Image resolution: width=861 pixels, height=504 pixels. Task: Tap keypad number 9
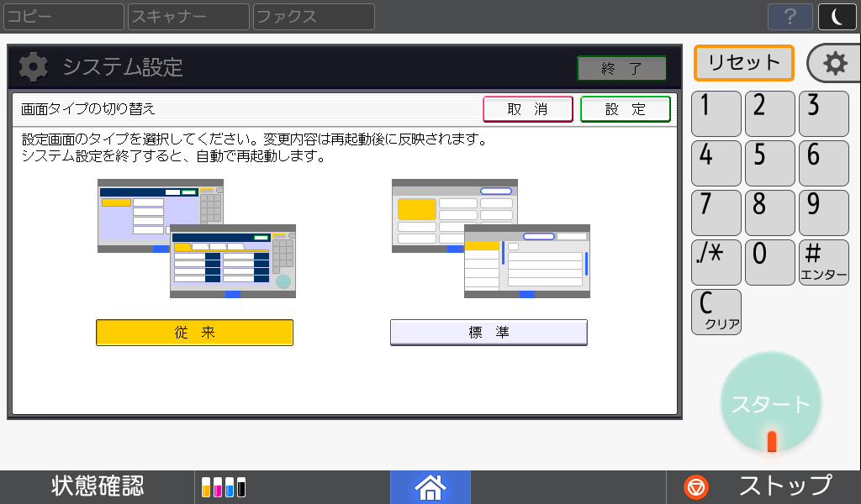click(824, 213)
